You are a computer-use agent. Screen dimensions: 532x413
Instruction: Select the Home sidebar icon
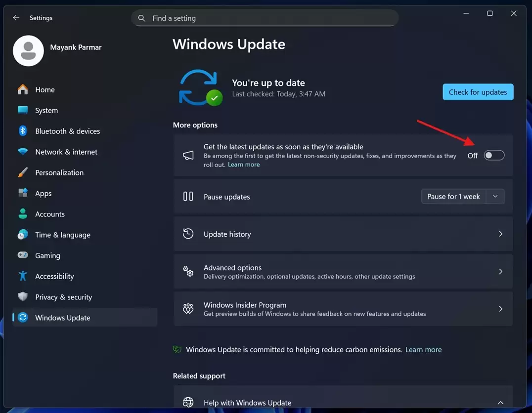(23, 89)
